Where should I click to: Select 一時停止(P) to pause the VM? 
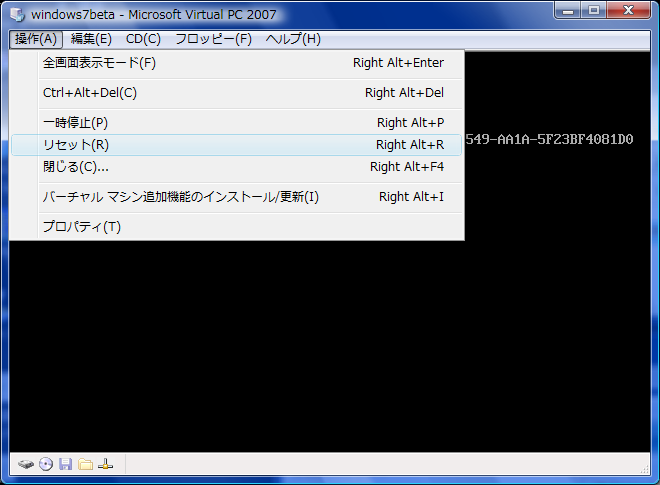pos(237,123)
